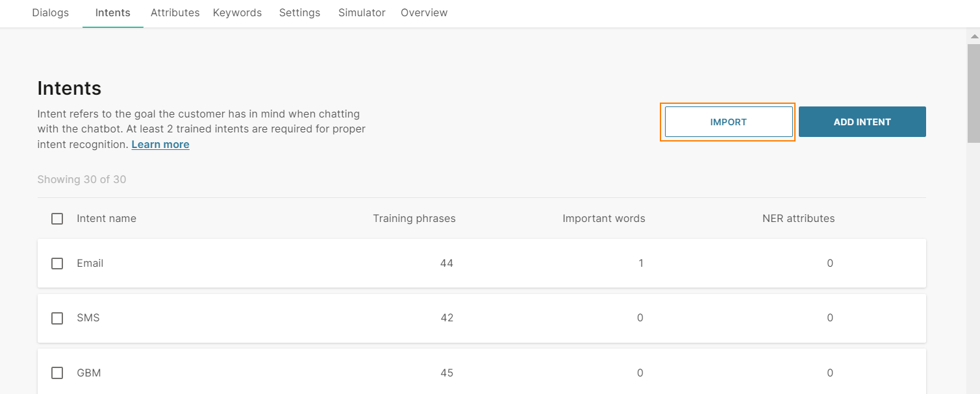Open the Attributes tab
980x394 pixels.
pyautogui.click(x=175, y=13)
